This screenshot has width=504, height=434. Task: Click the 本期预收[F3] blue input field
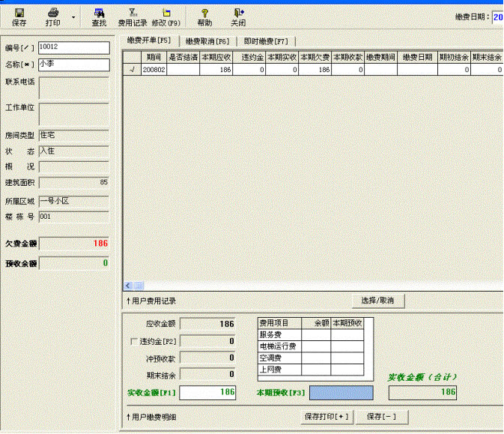[x=341, y=393]
